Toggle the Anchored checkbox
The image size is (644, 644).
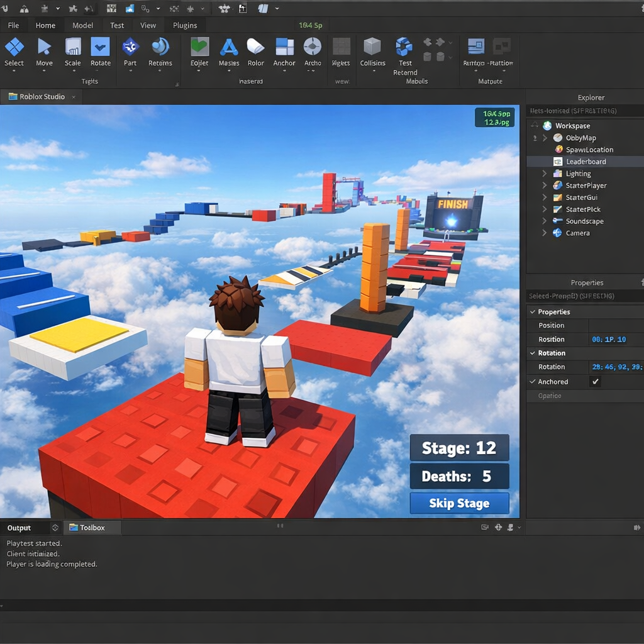point(595,382)
